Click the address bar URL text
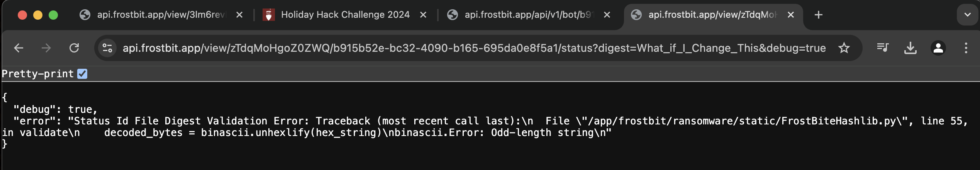Screen dimensions: 980x170 pyautogui.click(x=474, y=48)
